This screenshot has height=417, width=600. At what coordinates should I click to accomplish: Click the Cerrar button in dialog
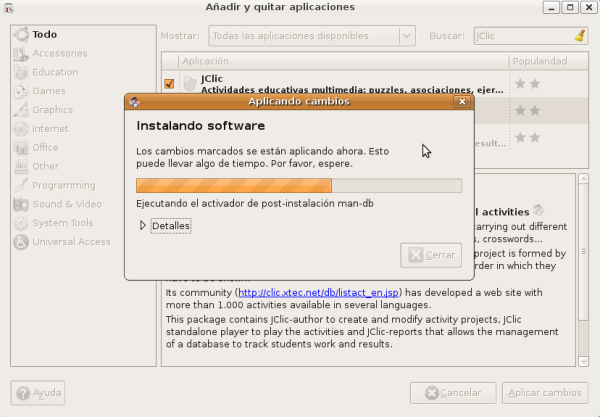(x=430, y=255)
